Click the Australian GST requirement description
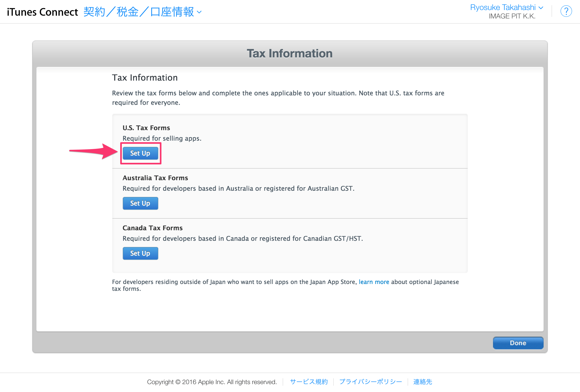The height and width of the screenshot is (392, 580). (x=239, y=188)
